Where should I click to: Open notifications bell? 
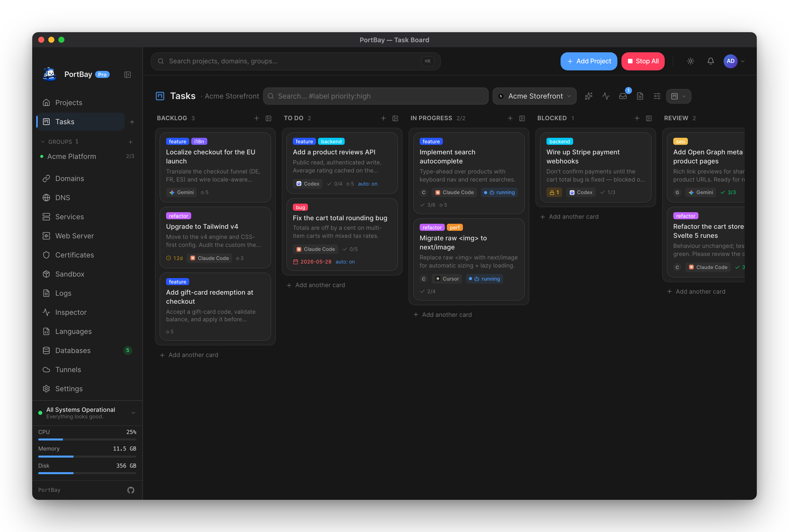coord(711,61)
